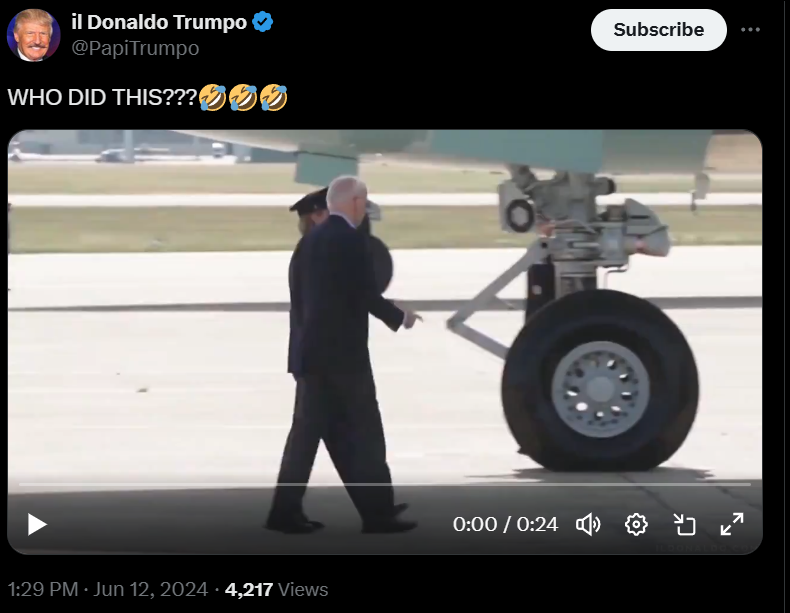
Task: Click the 1:29 PM timestamp link
Action: tap(43, 589)
